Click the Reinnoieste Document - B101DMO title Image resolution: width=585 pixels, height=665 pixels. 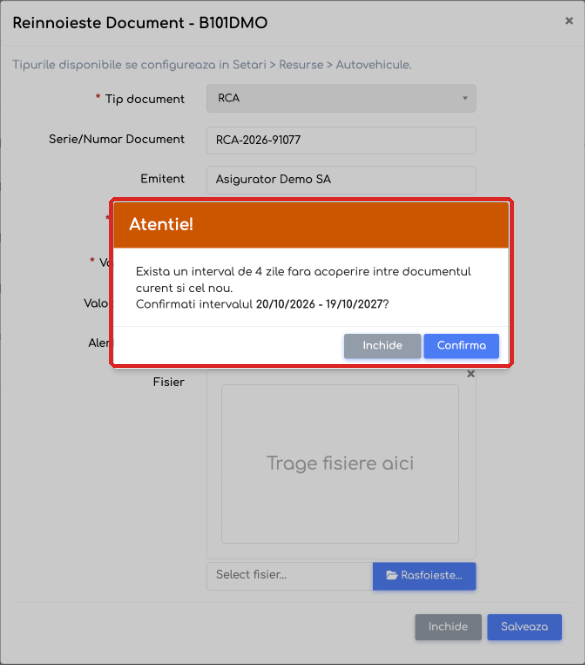coord(140,22)
